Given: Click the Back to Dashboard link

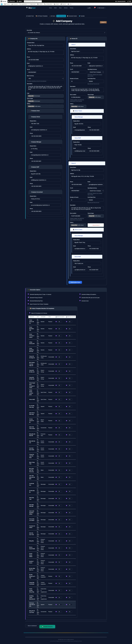Looking at the screenshot, I should (32, 626).
